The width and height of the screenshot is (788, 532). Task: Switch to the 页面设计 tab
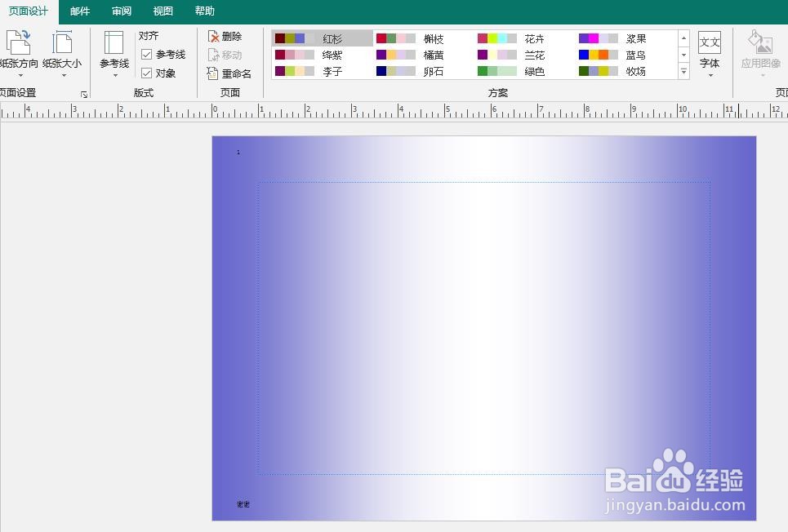tap(29, 11)
